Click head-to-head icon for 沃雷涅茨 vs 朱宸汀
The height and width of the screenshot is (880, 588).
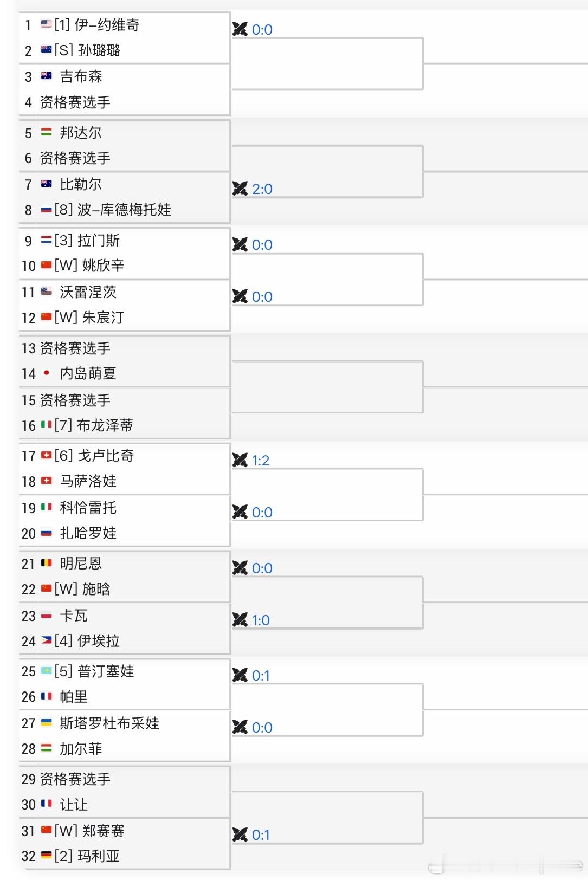[240, 296]
